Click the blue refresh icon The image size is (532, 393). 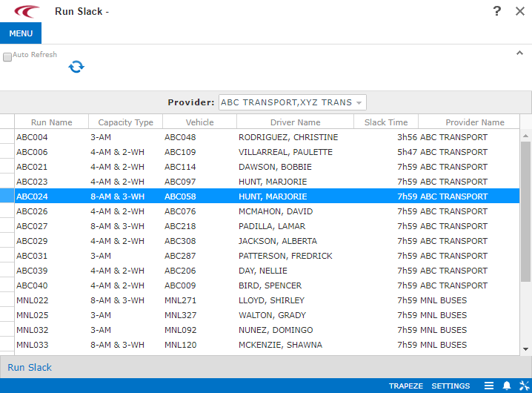76,67
